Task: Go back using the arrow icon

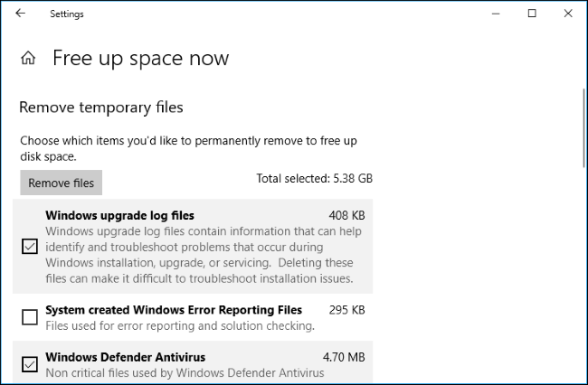Action: coord(21,14)
